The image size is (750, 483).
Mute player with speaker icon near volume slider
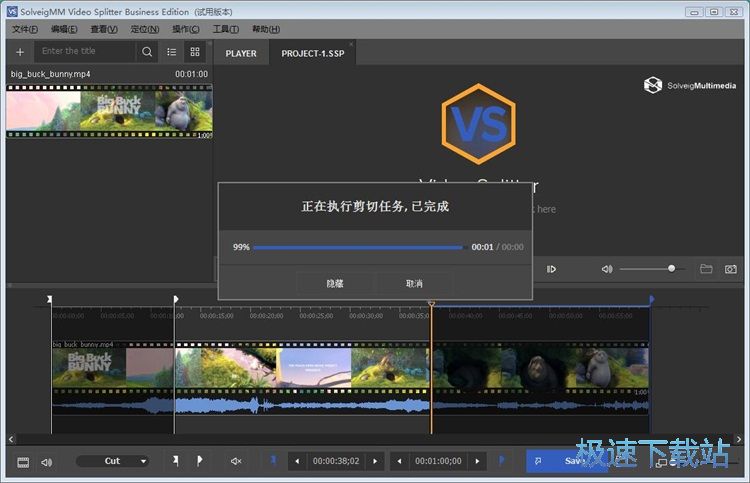point(607,269)
